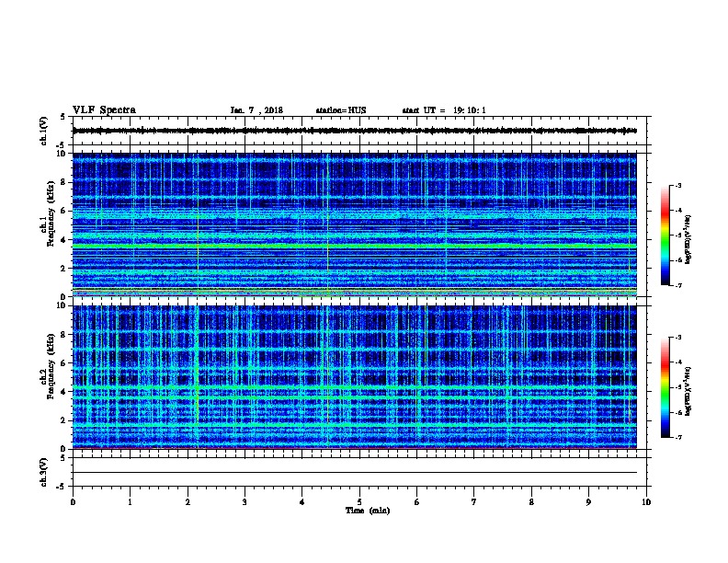Click the "-3" label on ch.1 colorbar
This screenshot has height=563, width=728.
[x=677, y=185]
